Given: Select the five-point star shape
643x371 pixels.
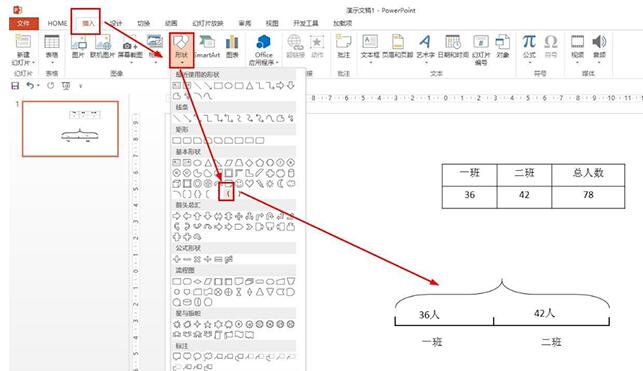Looking at the screenshot, I should click(x=208, y=324).
